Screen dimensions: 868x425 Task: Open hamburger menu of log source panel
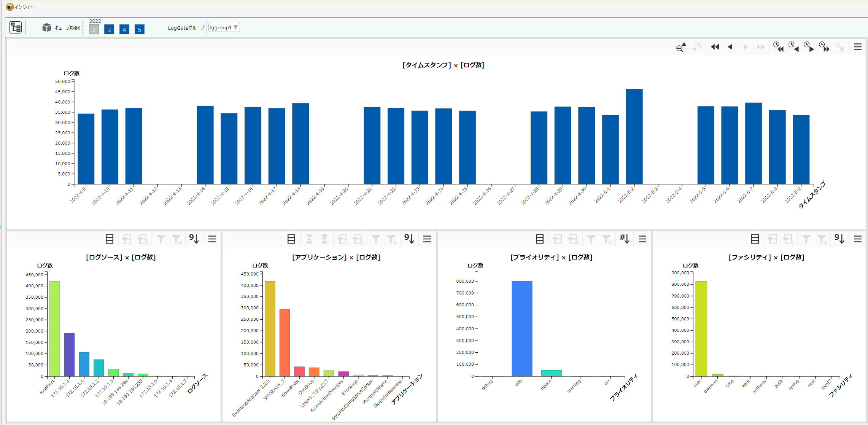click(212, 239)
